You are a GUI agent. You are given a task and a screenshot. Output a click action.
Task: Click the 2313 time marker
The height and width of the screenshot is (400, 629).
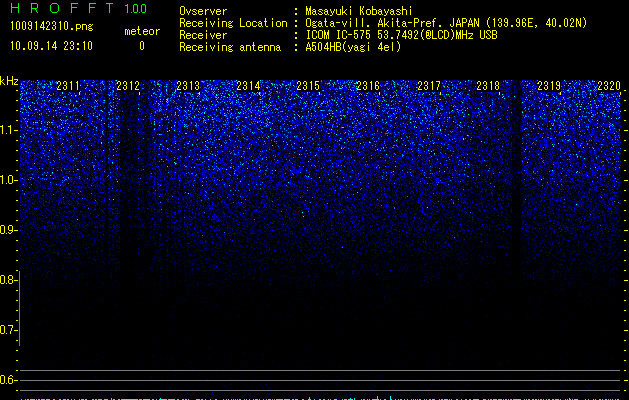[188, 86]
